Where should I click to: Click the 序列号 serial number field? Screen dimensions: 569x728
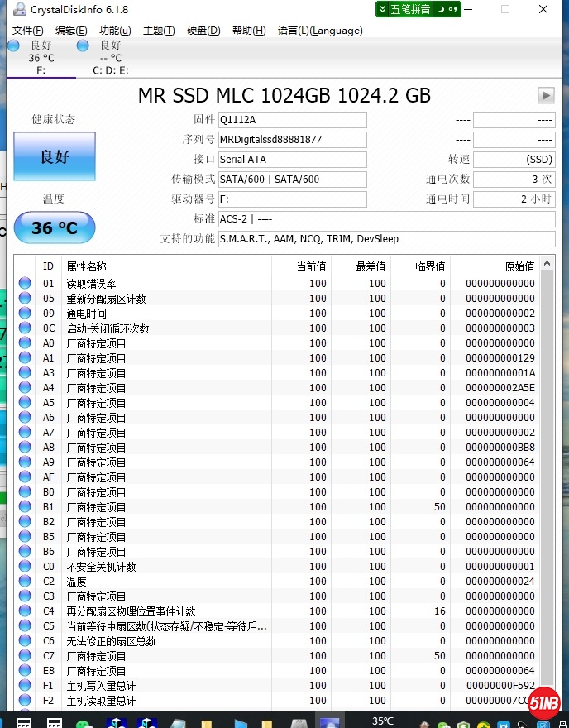click(292, 140)
